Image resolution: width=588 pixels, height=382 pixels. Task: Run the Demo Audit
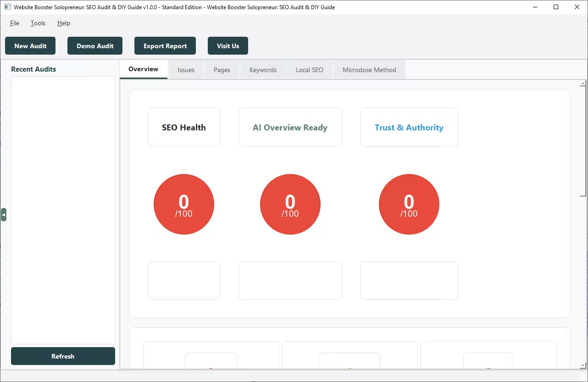coord(95,46)
